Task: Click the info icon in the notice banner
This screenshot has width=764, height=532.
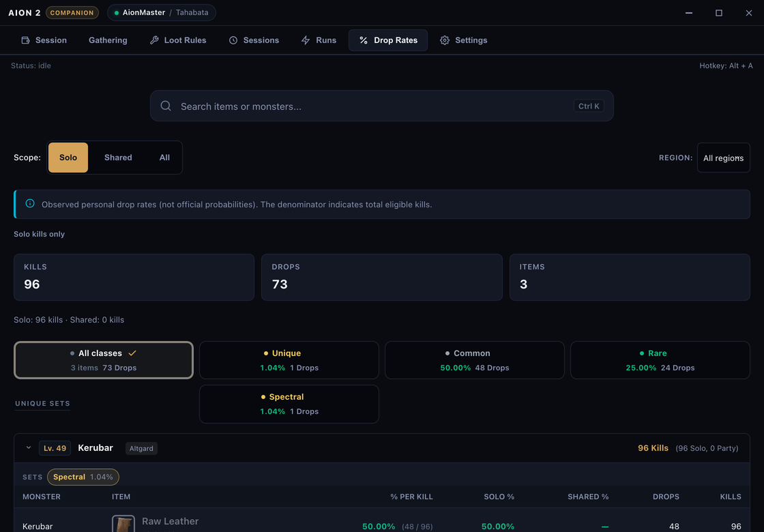Action: pos(30,204)
